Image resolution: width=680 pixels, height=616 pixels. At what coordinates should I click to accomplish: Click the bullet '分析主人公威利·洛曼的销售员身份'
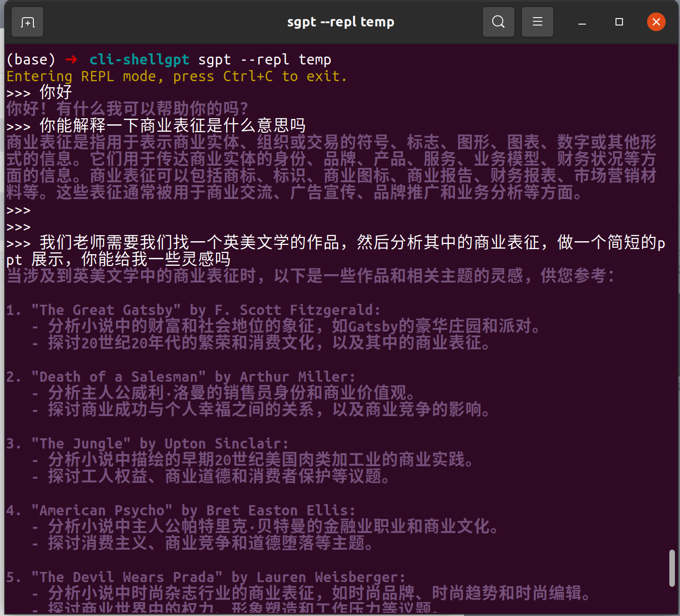coord(224,393)
